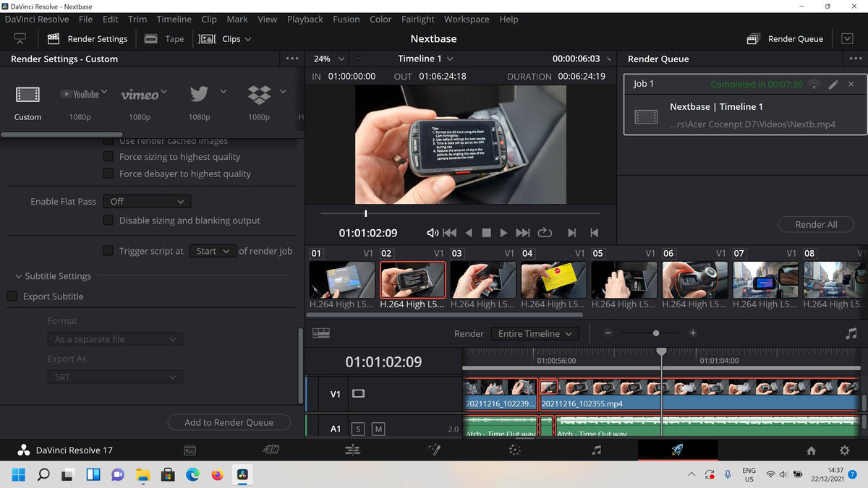Screen dimensions: 868x488
Task: Open the Clips filter dropdown
Action: (226, 39)
